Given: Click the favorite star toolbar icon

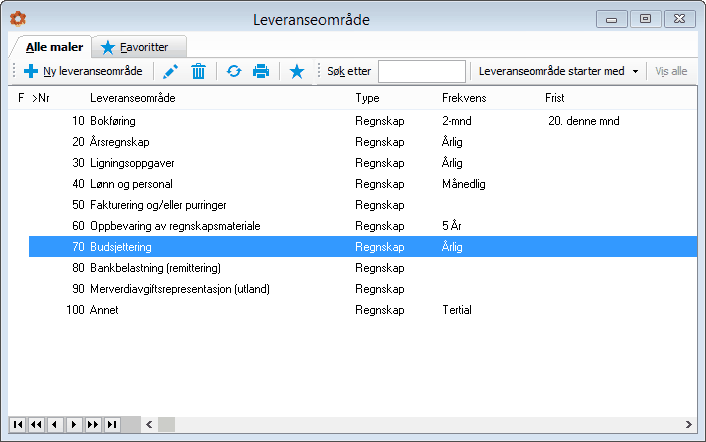Looking at the screenshot, I should pyautogui.click(x=297, y=71).
